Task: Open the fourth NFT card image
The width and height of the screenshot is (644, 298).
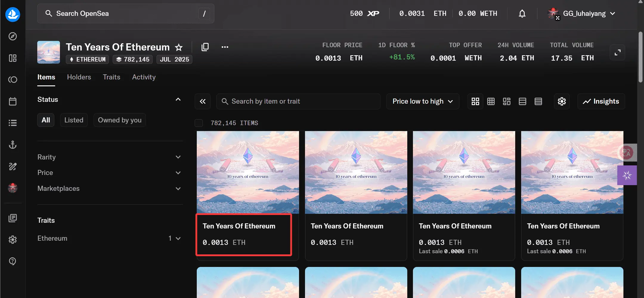Action: 572,172
